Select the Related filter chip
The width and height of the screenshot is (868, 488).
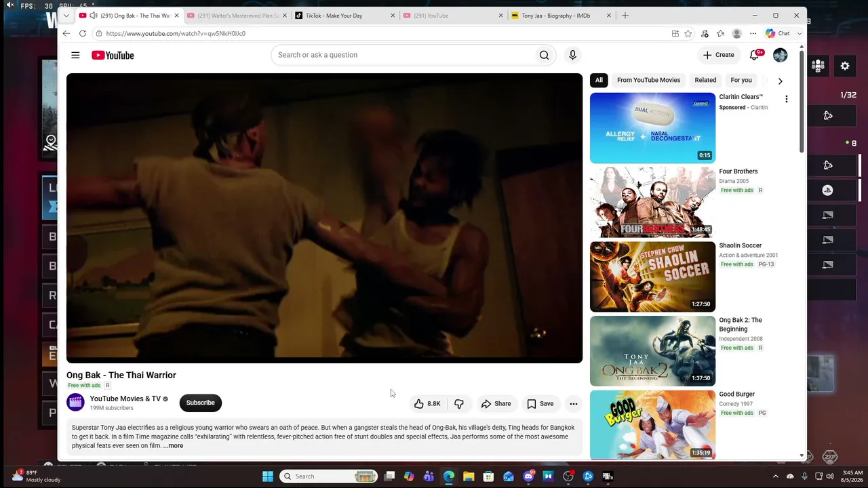(x=705, y=80)
